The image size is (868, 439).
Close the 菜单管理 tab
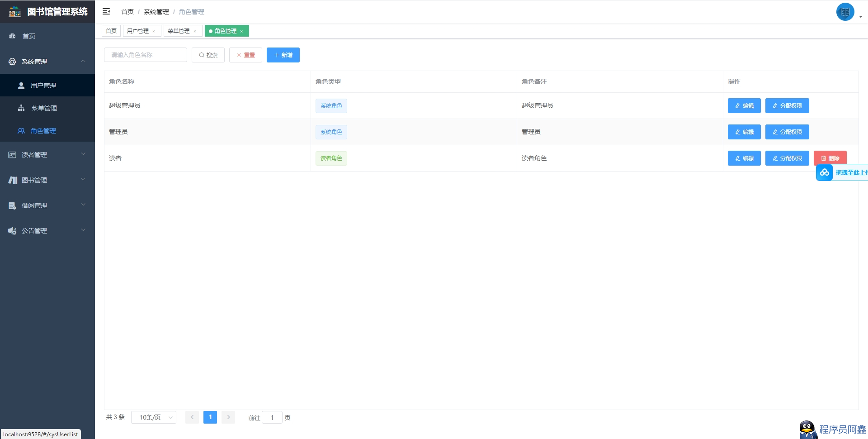click(x=195, y=31)
